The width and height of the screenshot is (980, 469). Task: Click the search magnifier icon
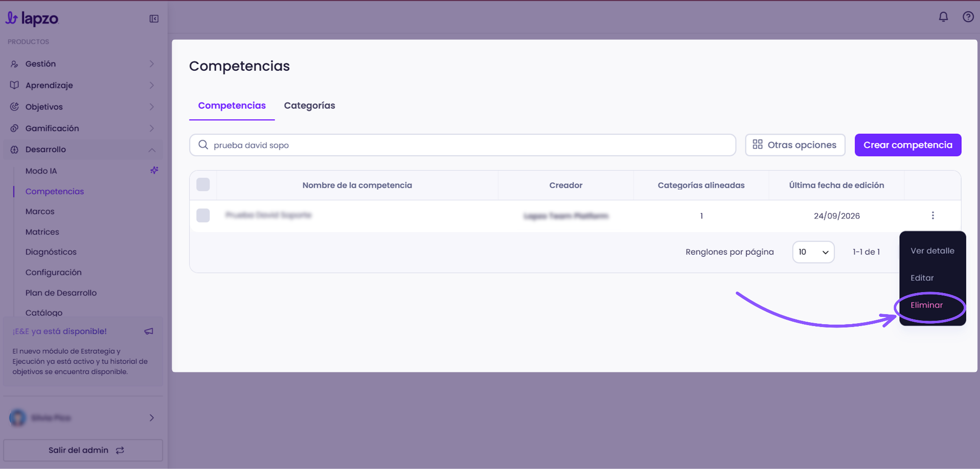(203, 145)
